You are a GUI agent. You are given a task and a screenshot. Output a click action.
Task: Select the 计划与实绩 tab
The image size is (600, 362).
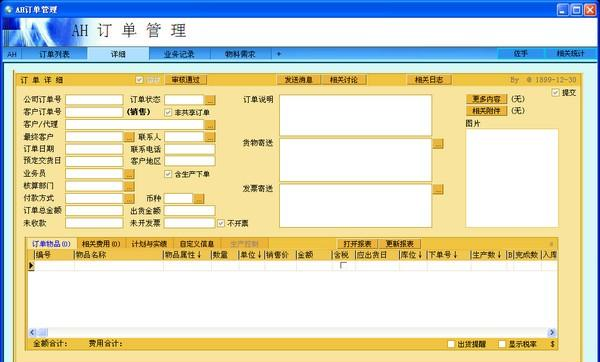149,244
